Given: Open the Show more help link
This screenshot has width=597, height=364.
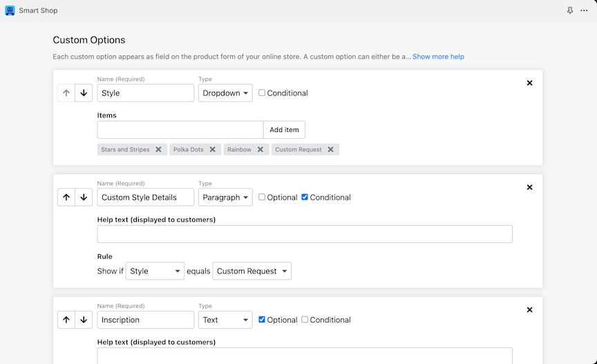Looking at the screenshot, I should click(438, 57).
